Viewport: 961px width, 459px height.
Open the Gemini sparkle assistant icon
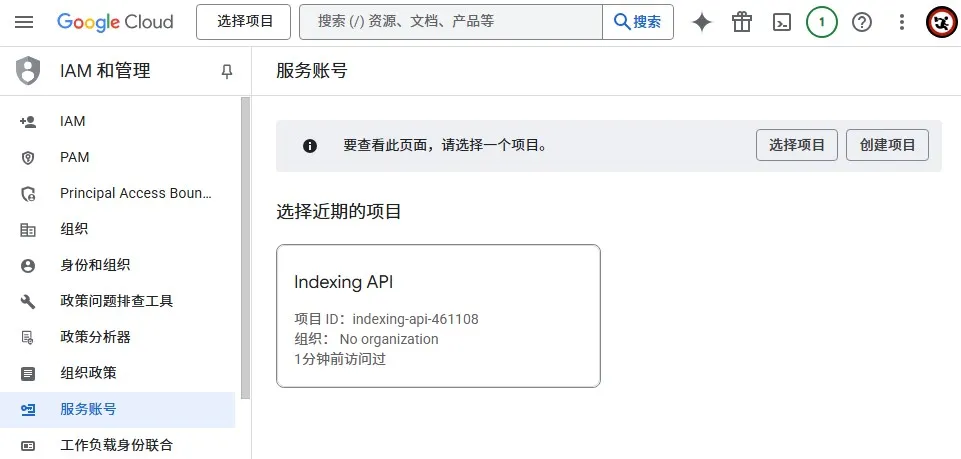tap(702, 23)
